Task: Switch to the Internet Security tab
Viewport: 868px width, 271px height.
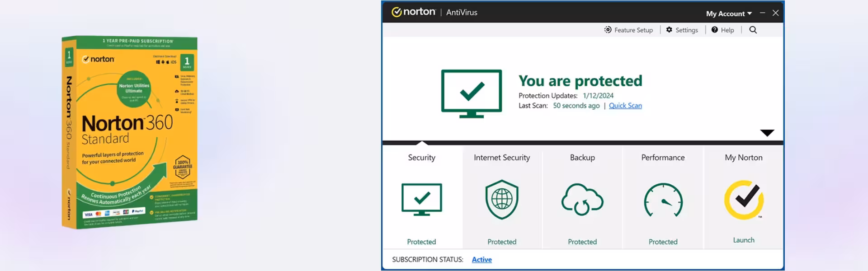Action: coord(502,158)
